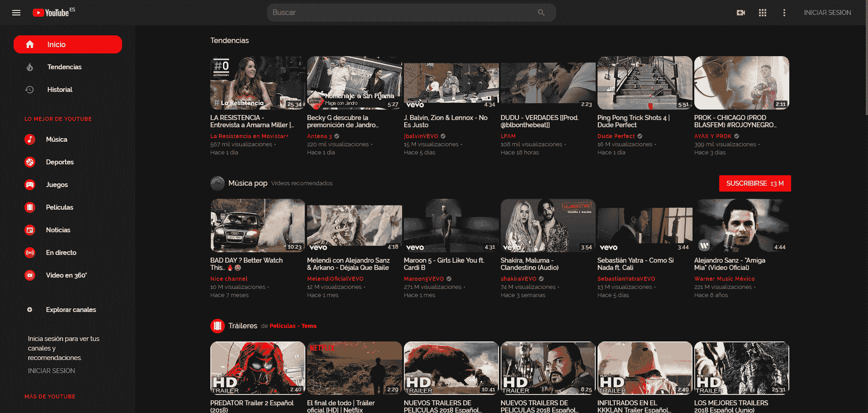
Task: Play the J. Balvin No Es Justo thumbnail
Action: click(x=451, y=83)
